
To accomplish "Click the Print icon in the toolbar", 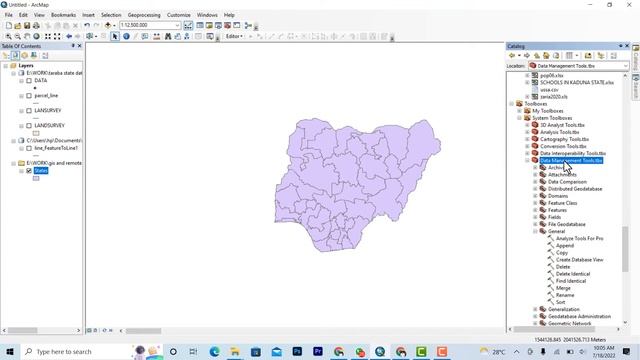I will [x=36, y=25].
